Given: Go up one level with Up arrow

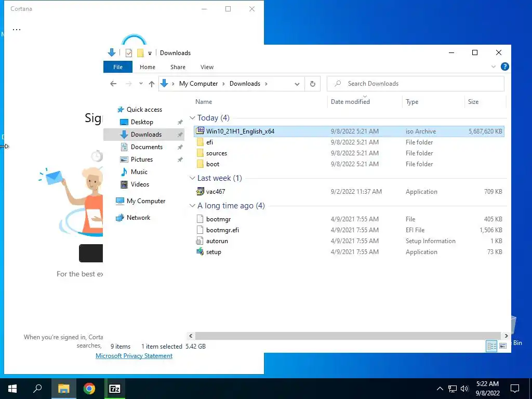Looking at the screenshot, I should click(x=152, y=84).
